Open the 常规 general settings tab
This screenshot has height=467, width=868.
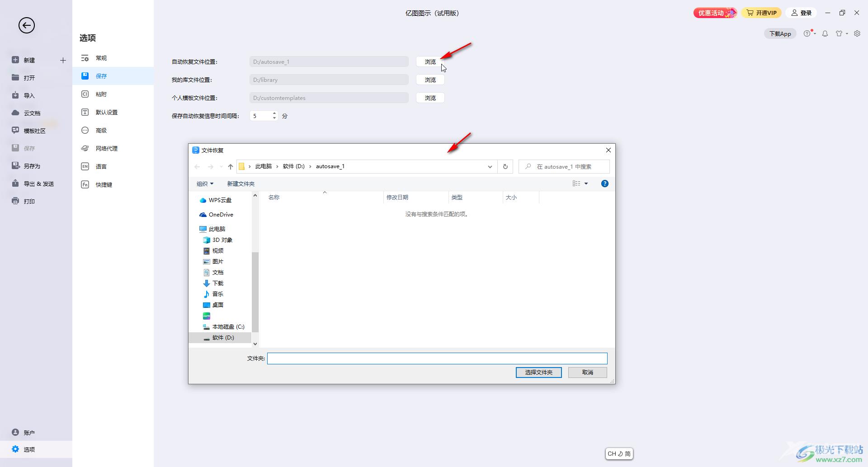pyautogui.click(x=113, y=58)
